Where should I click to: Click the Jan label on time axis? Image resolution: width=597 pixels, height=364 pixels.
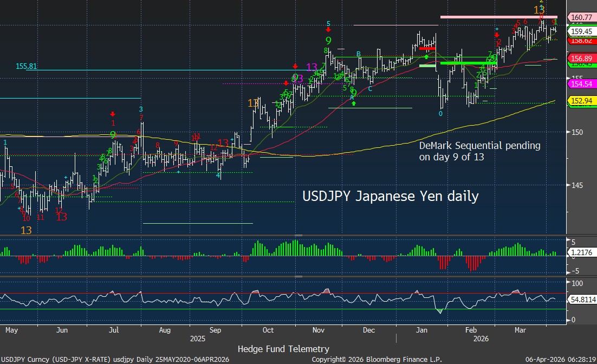[x=419, y=329]
